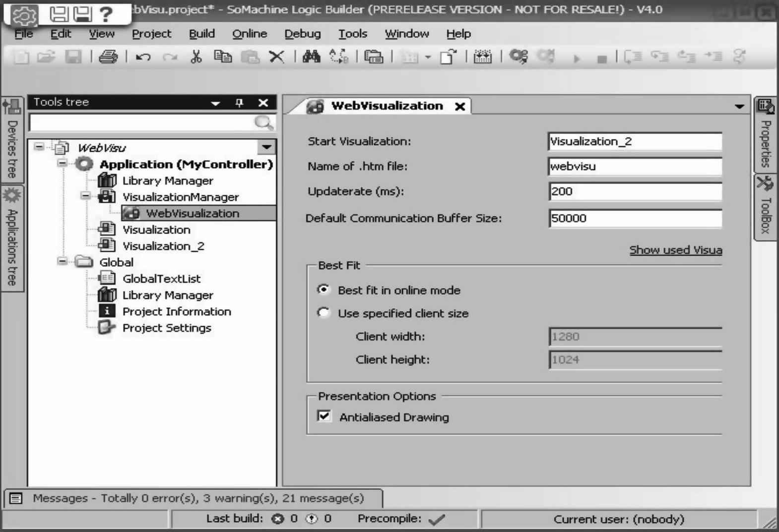This screenshot has height=532, width=779.
Task: Click the Run to Cursor debug icon
Action: [x=714, y=57]
